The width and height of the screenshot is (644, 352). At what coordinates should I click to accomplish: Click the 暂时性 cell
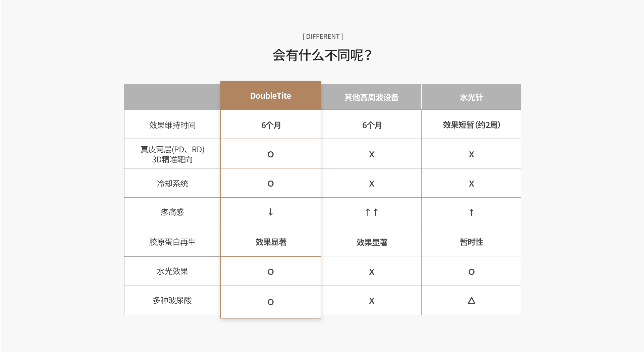coord(472,242)
